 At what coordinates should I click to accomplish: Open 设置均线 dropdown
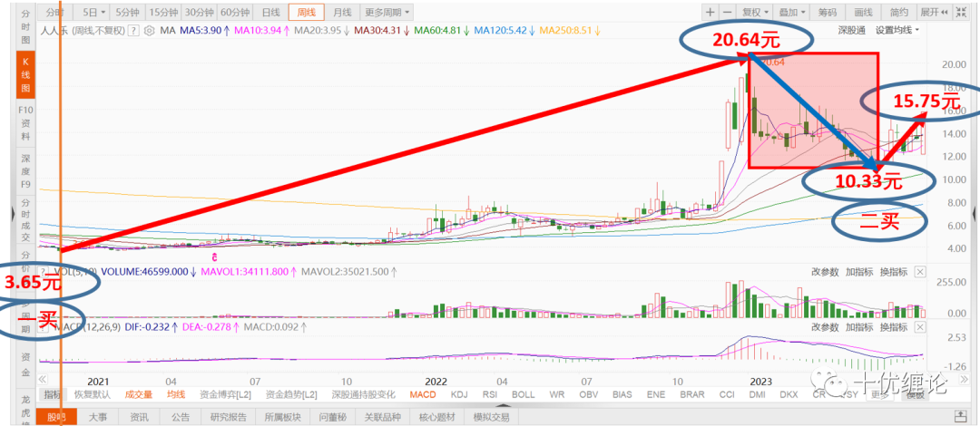tap(897, 30)
